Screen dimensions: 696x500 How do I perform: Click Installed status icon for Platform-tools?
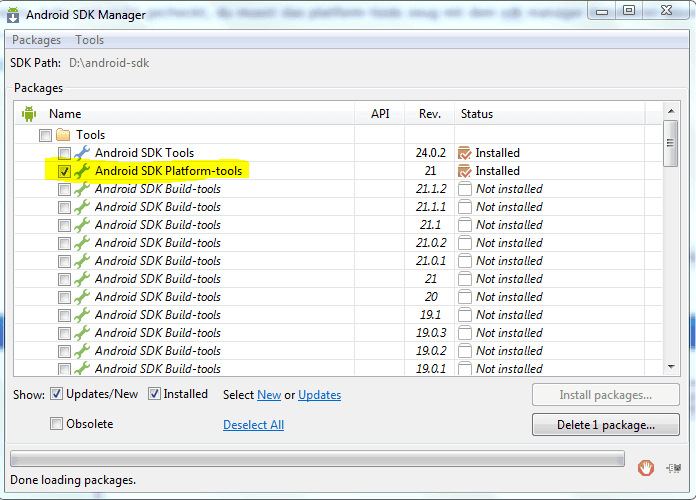pos(464,171)
